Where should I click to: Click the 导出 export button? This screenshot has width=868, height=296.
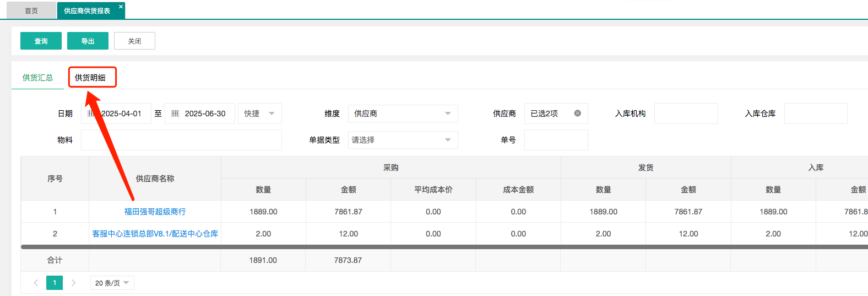[x=88, y=41]
